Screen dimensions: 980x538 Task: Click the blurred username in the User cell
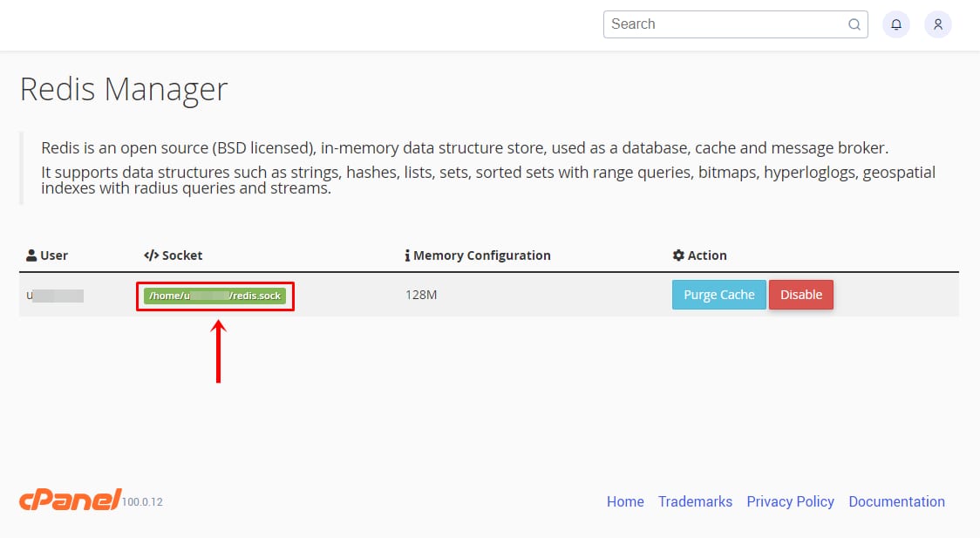(55, 296)
